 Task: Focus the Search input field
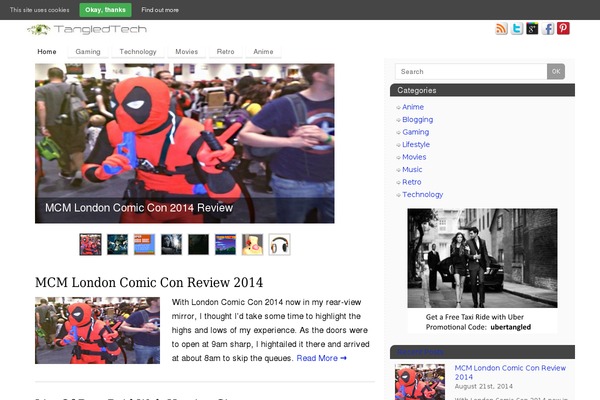click(471, 72)
